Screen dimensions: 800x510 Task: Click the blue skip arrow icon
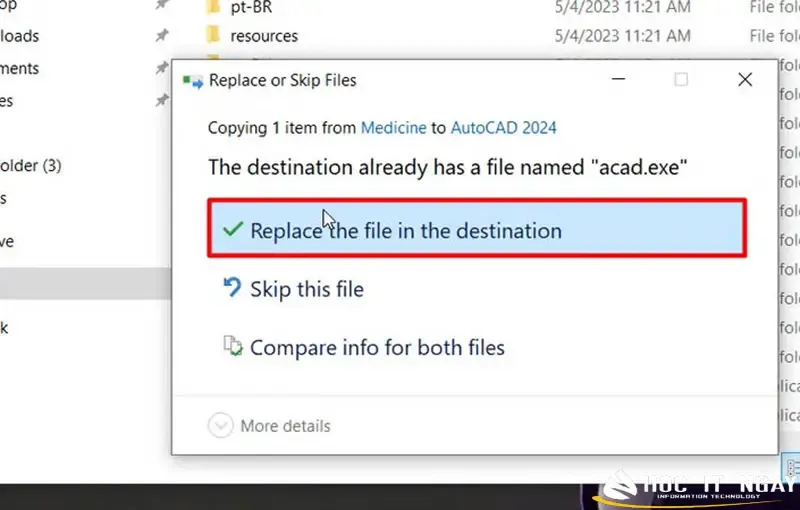232,289
